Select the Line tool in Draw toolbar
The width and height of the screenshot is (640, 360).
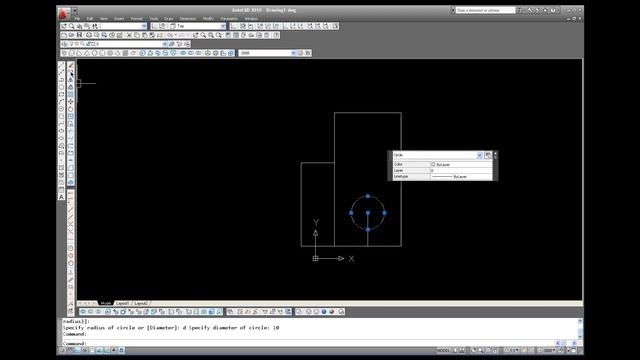pos(61,65)
